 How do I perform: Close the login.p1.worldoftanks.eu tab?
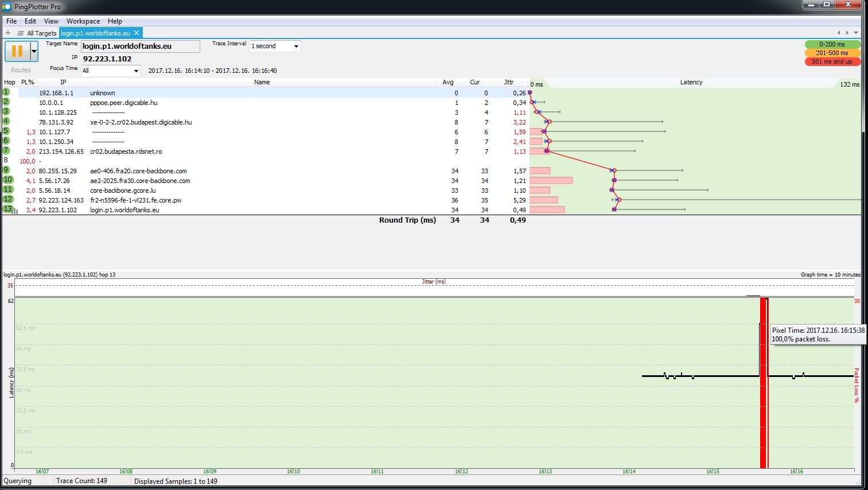pyautogui.click(x=137, y=33)
